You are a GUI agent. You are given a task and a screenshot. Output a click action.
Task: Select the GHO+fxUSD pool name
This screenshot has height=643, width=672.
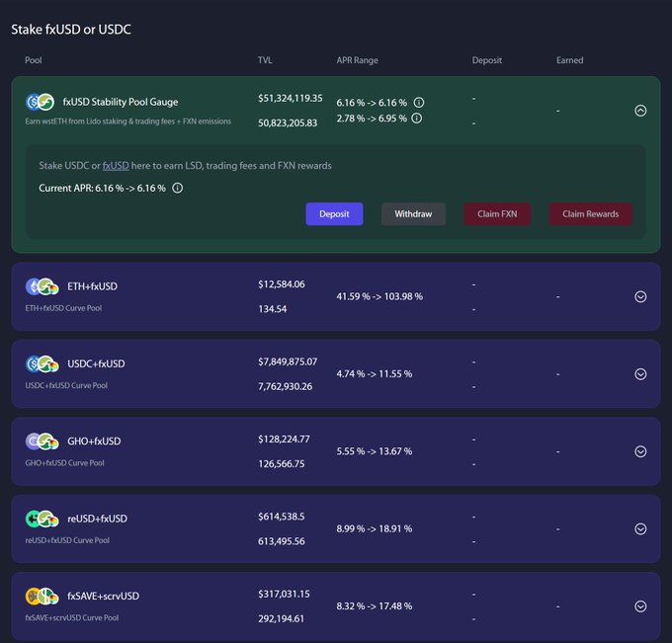(x=94, y=441)
